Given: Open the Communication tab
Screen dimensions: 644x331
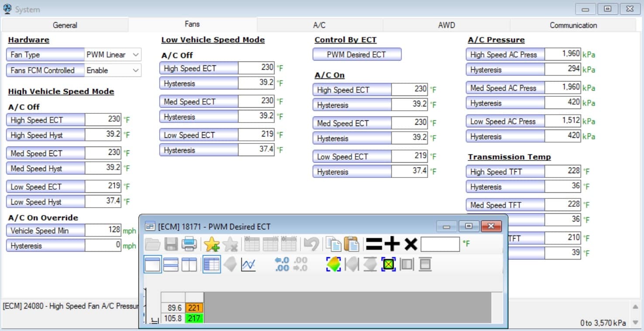Looking at the screenshot, I should click(x=573, y=25).
